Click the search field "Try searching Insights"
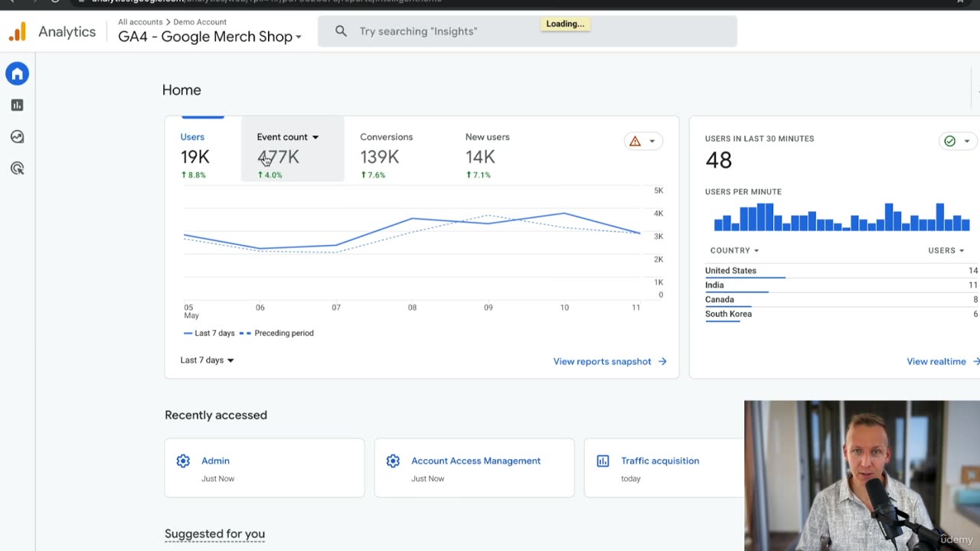 (x=527, y=31)
